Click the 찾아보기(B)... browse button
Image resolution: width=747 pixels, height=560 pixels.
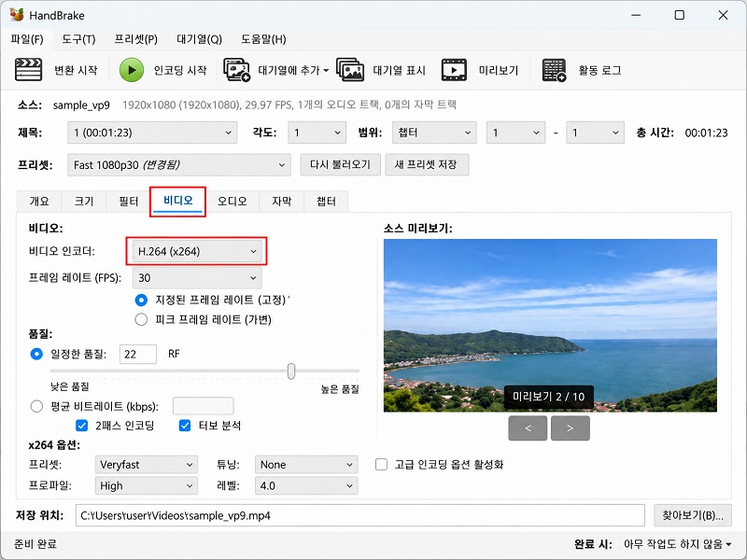pos(693,515)
